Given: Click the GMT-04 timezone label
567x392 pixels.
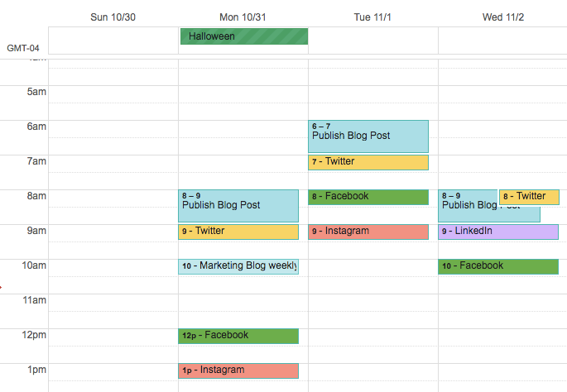Looking at the screenshot, I should [x=23, y=48].
